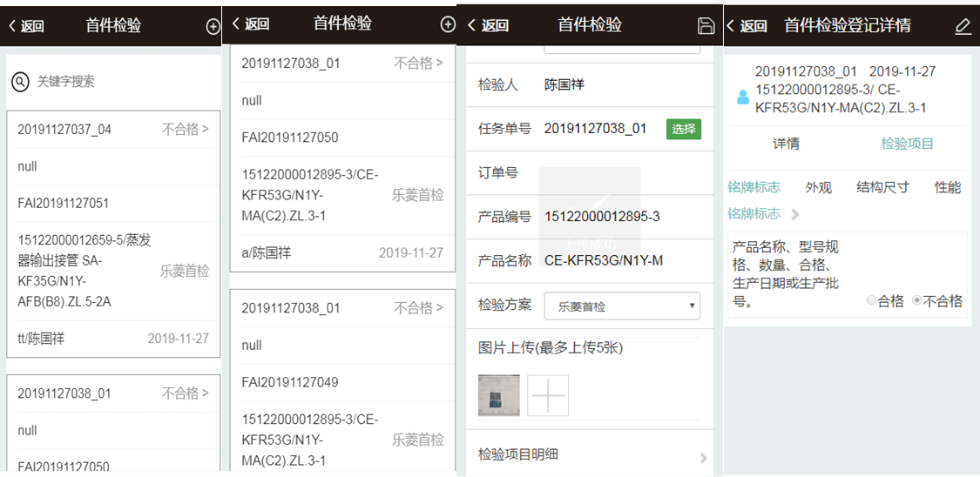
Task: Open the 检验方案 dropdown showing 乐菱首检
Action: click(x=622, y=306)
